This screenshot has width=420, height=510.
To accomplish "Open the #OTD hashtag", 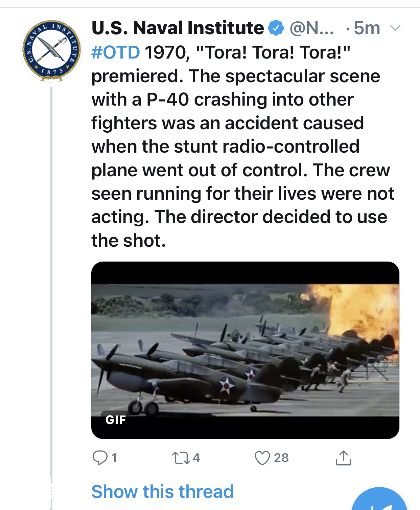I will [x=116, y=52].
